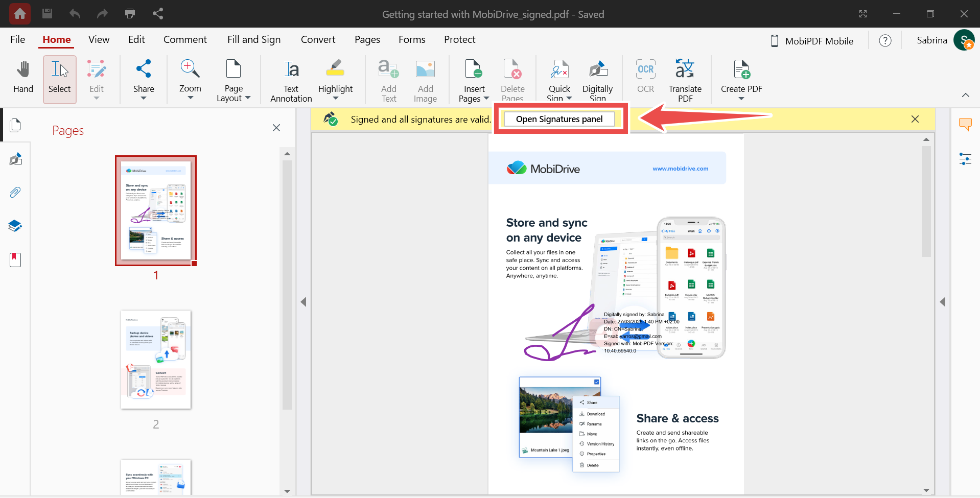This screenshot has width=980, height=498.
Task: Click the thumbnail scrollbar down arrow
Action: [x=287, y=491]
